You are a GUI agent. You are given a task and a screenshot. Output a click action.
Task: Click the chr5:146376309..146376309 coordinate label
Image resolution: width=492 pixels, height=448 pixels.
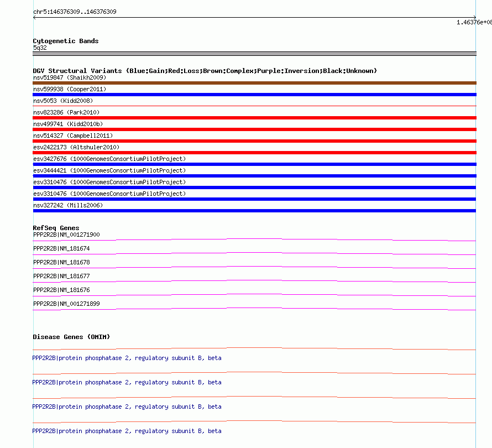tap(75, 12)
